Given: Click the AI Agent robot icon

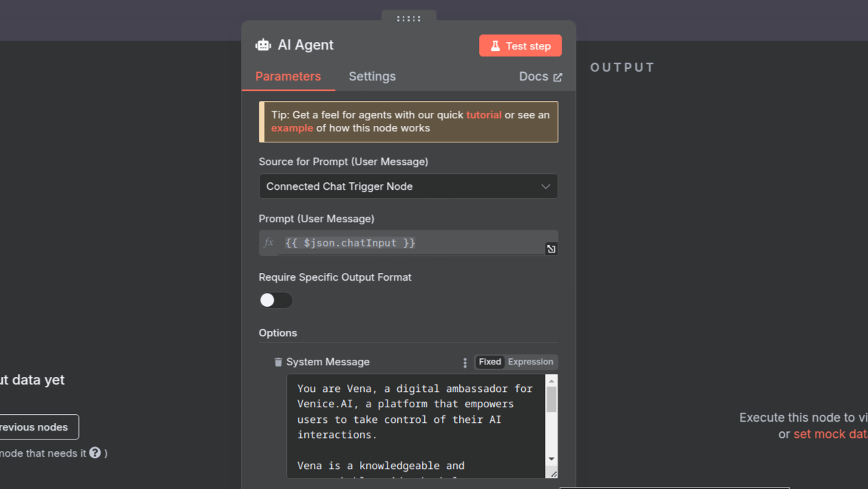Looking at the screenshot, I should (263, 45).
